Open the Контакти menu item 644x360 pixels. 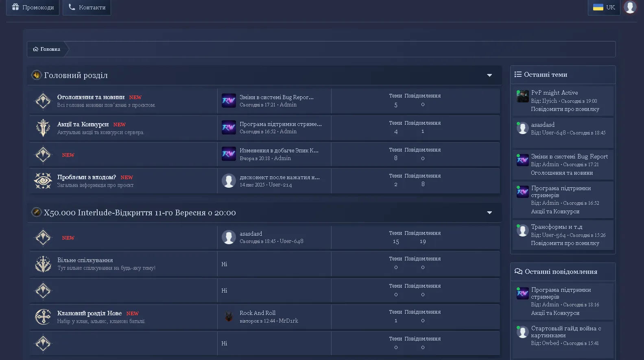(x=87, y=7)
